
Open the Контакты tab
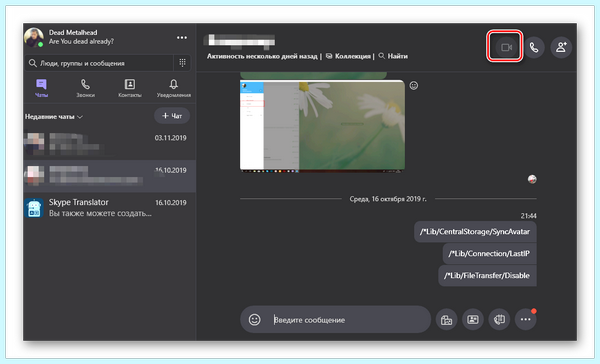[x=130, y=88]
